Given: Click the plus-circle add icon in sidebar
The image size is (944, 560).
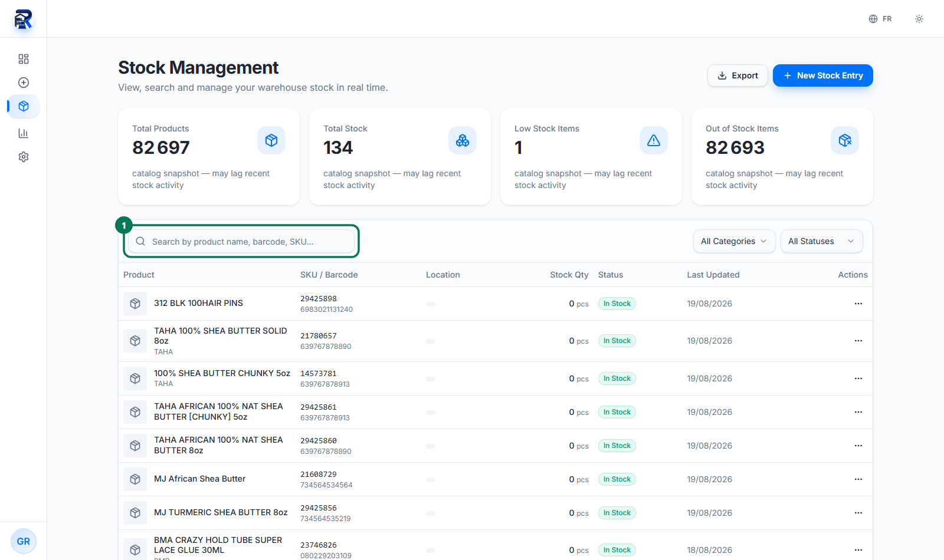Looking at the screenshot, I should click(x=24, y=83).
